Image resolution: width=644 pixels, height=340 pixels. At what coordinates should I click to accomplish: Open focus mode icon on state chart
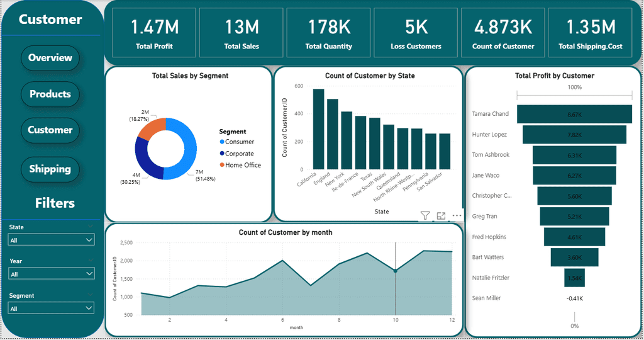coord(441,215)
